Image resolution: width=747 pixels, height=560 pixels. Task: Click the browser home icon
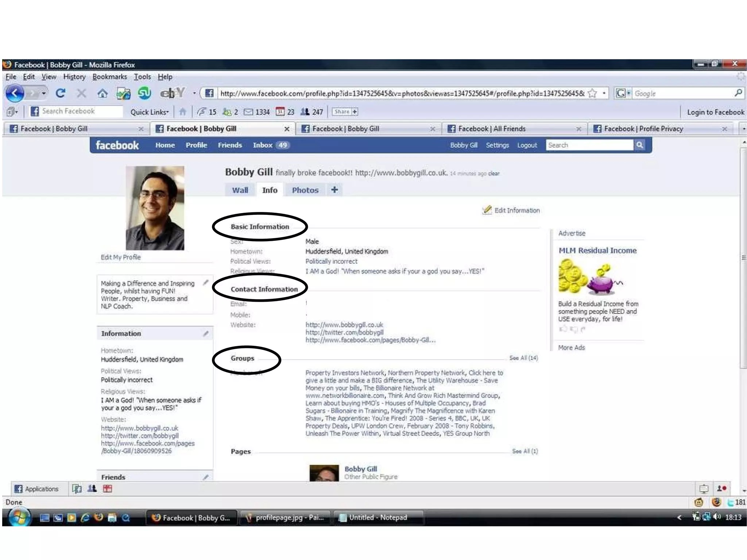pos(102,94)
